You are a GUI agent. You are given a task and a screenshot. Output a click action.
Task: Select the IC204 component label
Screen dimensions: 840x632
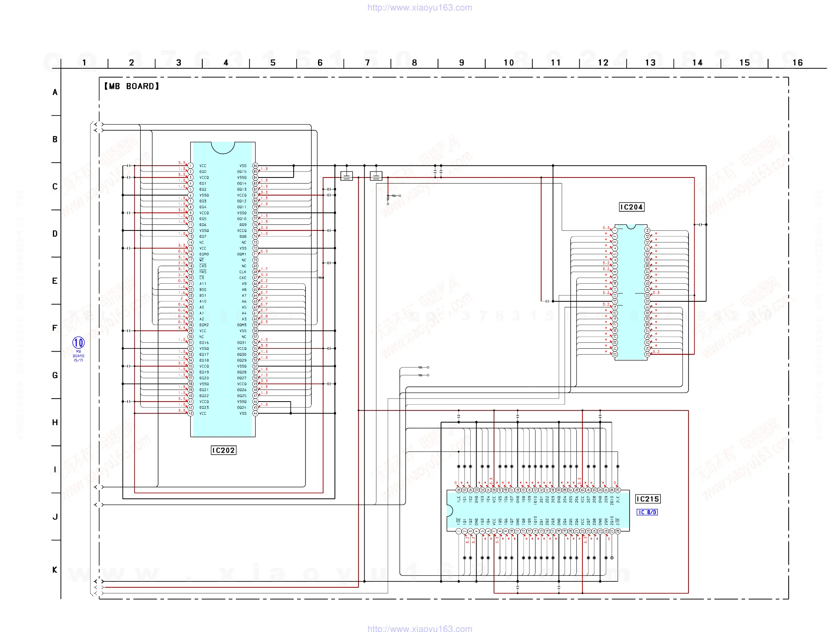click(631, 207)
